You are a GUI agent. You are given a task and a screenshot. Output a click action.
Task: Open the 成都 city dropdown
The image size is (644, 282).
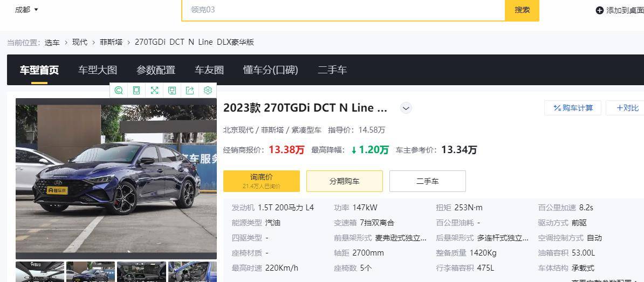pos(26,10)
